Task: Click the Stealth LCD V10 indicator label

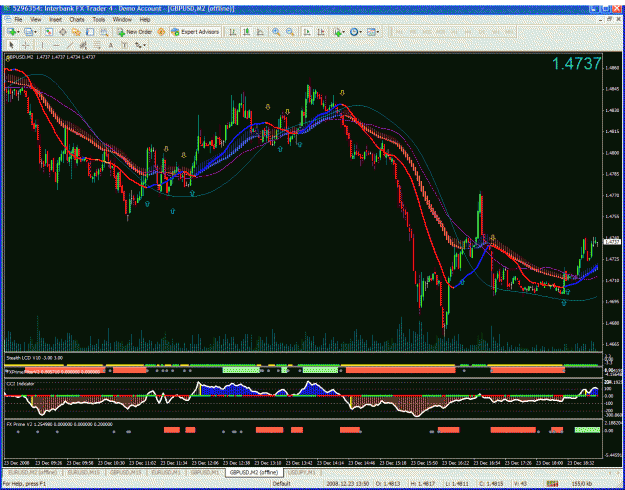Action: [34, 358]
